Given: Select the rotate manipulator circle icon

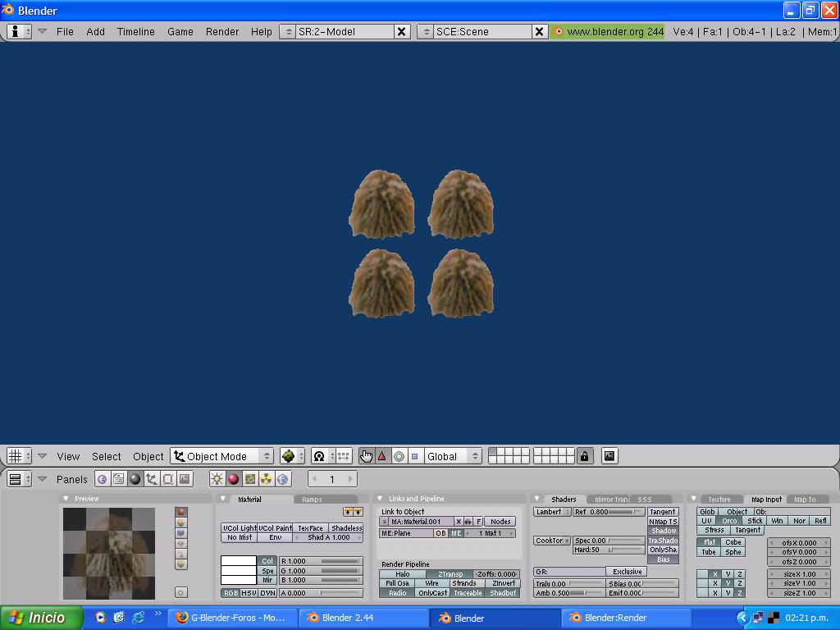Looking at the screenshot, I should (x=399, y=456).
